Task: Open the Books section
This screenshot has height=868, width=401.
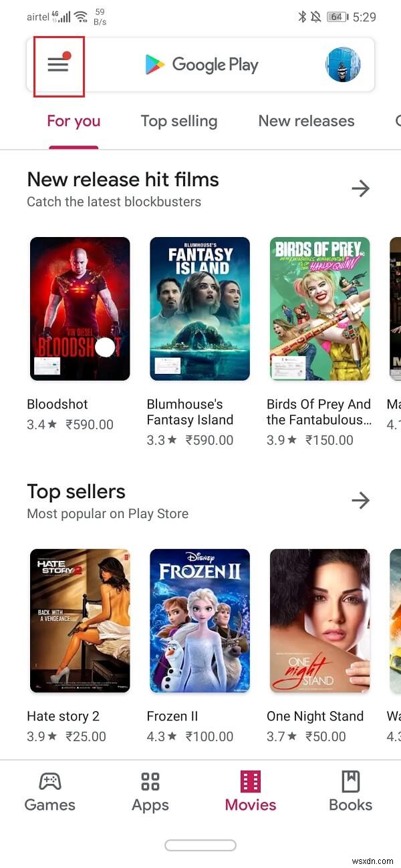Action: [350, 791]
